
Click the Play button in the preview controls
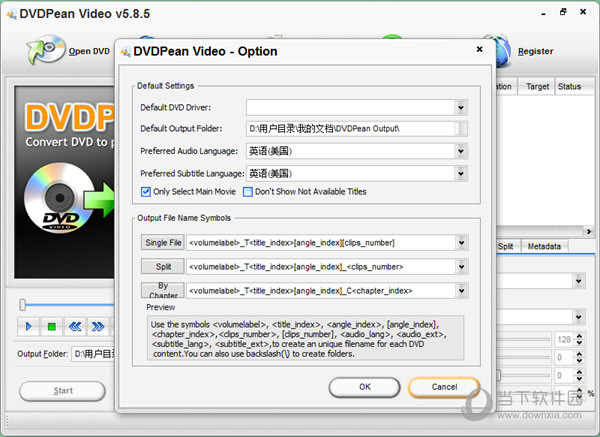pos(28,326)
